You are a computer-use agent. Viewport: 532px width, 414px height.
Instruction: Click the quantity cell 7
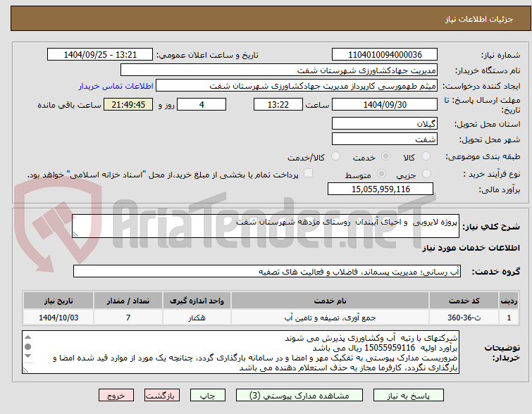(x=128, y=318)
